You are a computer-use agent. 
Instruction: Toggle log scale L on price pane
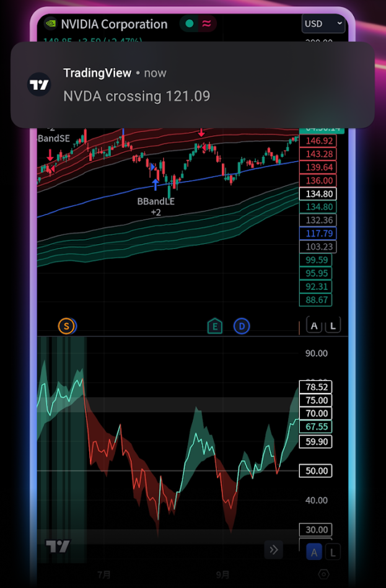point(333,326)
